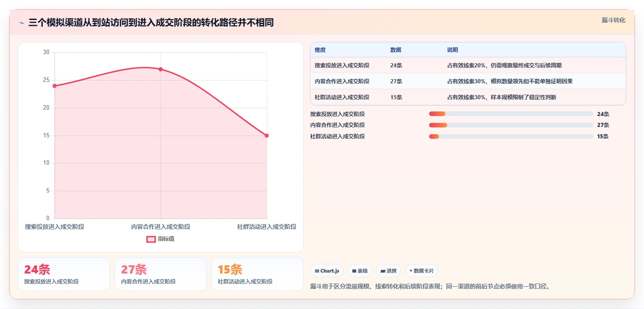Viewport: 644px width, 309px height.
Task: Click the 内容合作进入成交阶段 progress bar
Action: (511, 125)
